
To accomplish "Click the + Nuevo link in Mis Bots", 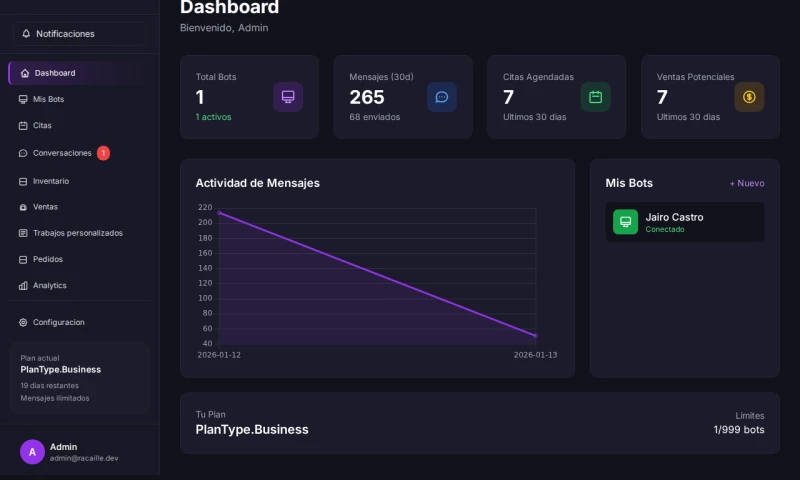I will [x=746, y=183].
